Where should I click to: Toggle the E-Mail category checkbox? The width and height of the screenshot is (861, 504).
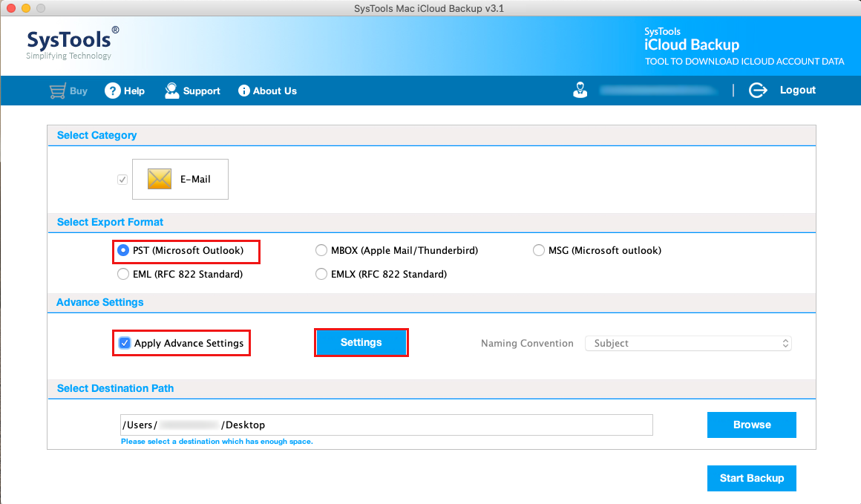coord(122,180)
